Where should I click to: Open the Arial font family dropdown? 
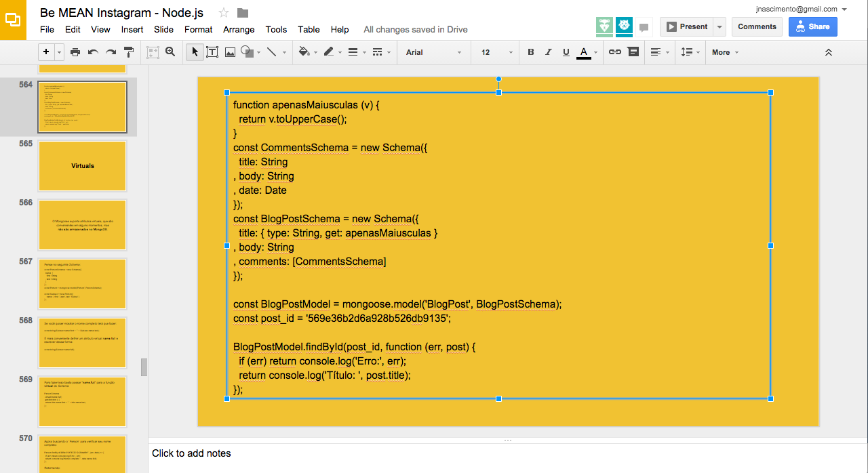[x=434, y=52]
